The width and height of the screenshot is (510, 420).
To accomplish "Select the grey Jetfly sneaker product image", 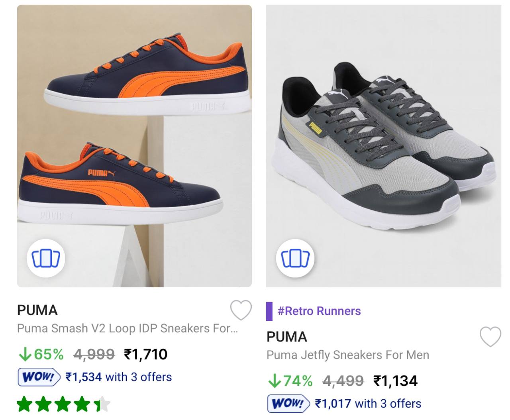I will (x=384, y=143).
